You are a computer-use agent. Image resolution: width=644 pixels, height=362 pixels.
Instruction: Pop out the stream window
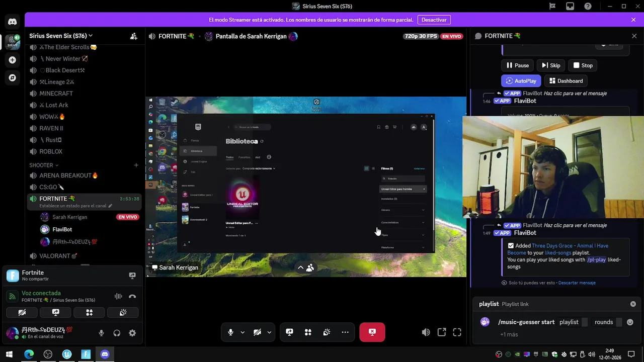[x=441, y=332]
